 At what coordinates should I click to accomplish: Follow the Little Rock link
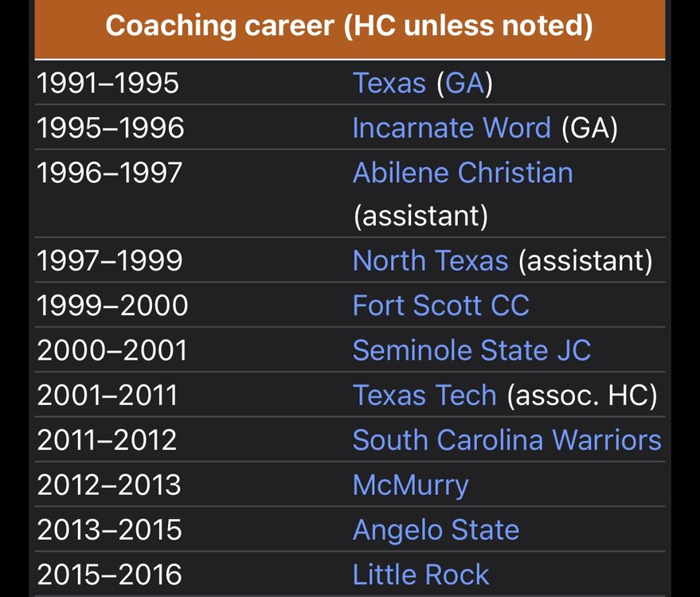point(420,574)
